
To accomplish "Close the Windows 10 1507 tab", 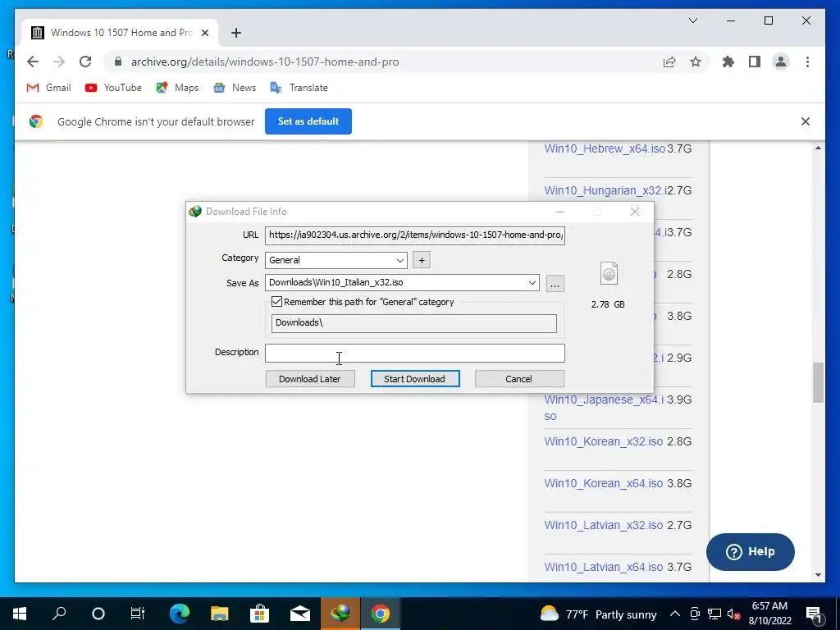I will (x=204, y=33).
